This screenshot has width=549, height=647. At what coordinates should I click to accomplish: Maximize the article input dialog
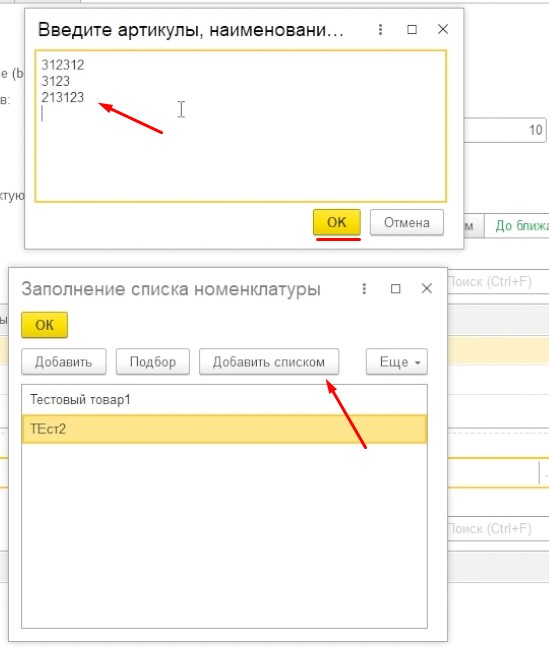[x=412, y=29]
